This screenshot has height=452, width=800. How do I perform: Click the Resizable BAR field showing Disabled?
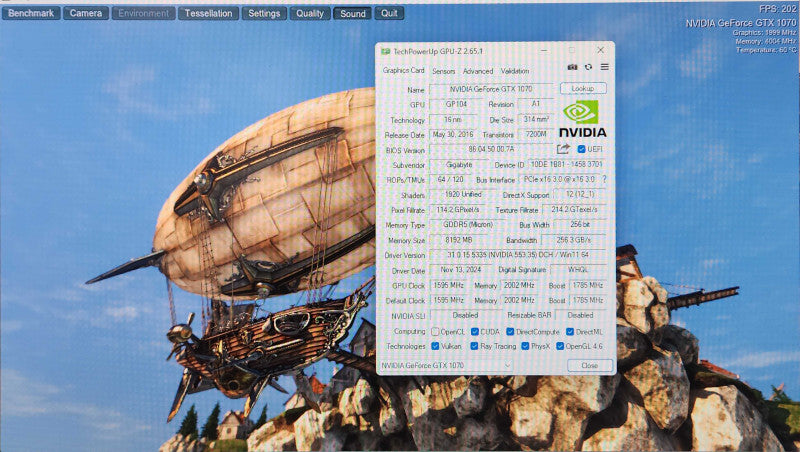580,315
